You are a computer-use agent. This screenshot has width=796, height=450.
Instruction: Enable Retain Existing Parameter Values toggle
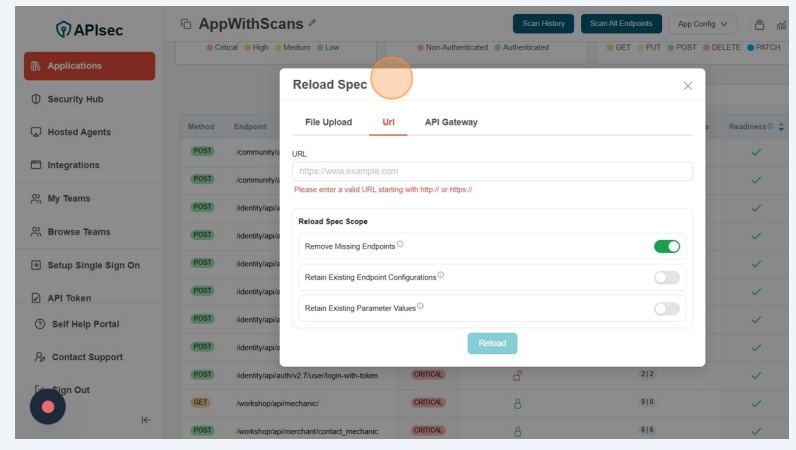(667, 308)
